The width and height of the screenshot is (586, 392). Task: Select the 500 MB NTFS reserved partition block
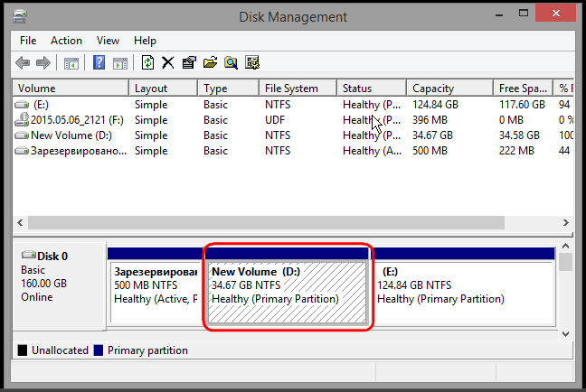[x=155, y=285]
